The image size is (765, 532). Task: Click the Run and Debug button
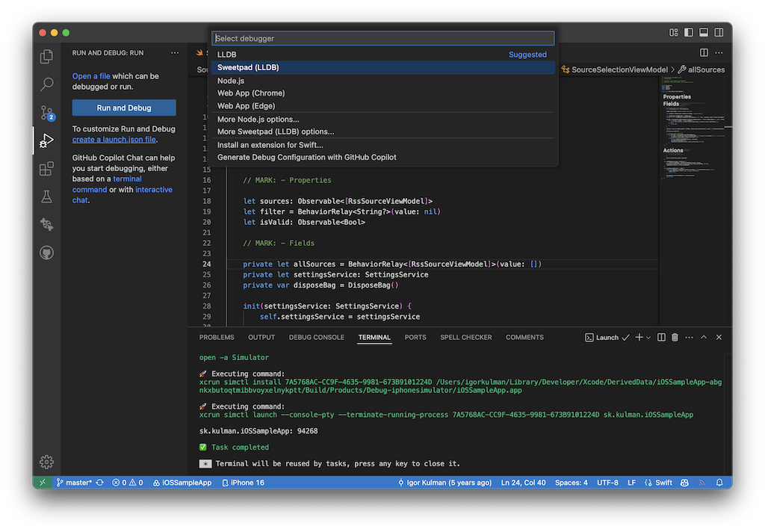(x=123, y=108)
